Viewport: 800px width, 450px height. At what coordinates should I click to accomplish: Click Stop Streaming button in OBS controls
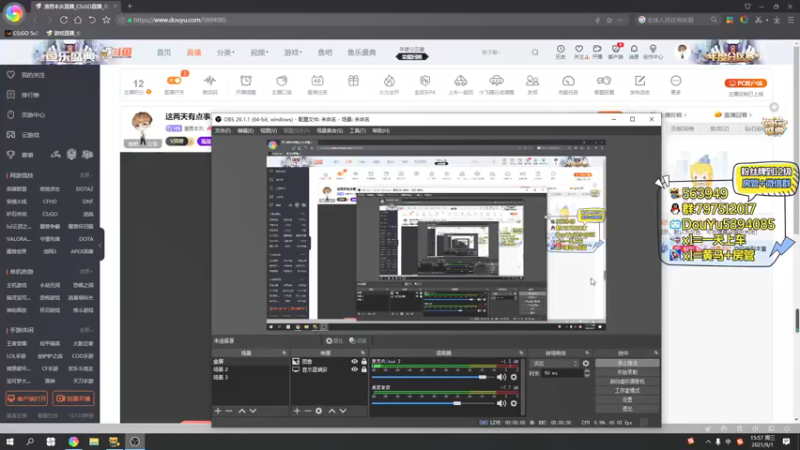click(x=627, y=363)
